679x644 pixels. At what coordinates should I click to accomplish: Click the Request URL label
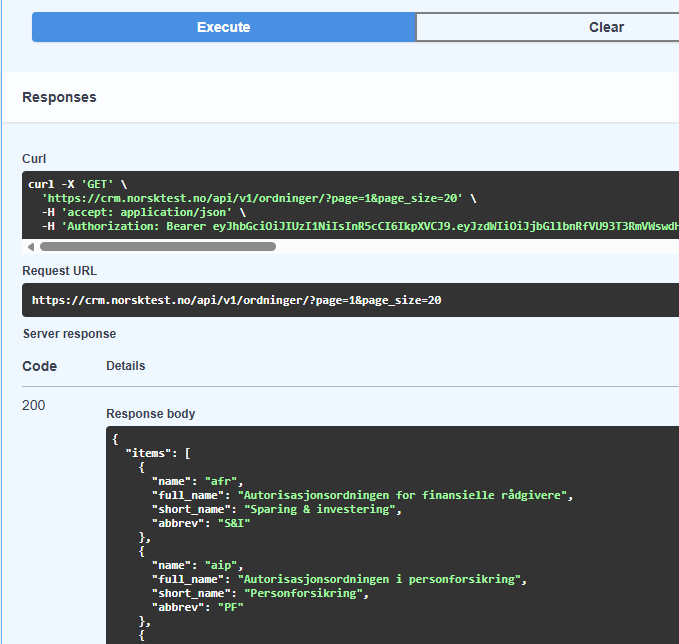click(x=59, y=271)
